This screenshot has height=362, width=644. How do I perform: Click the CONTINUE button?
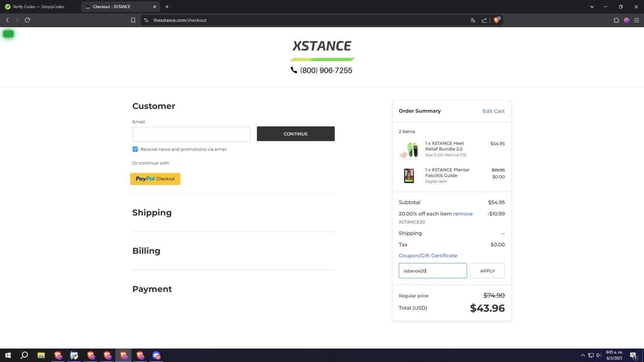pos(296,134)
